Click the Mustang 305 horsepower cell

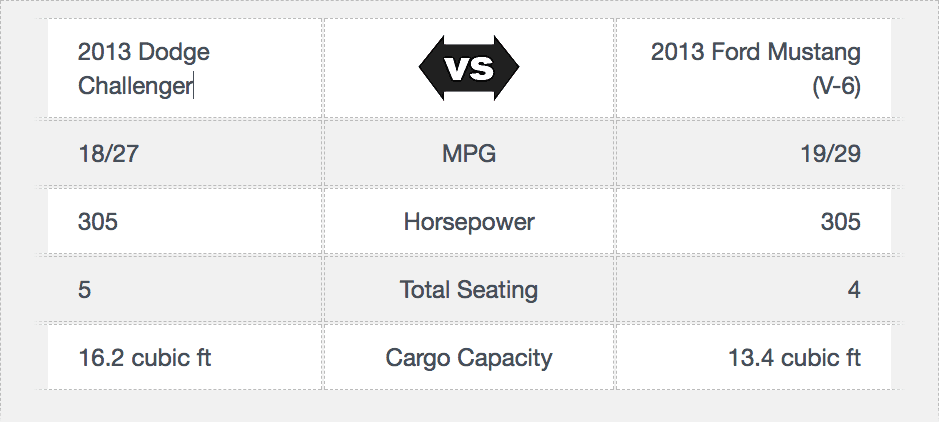tap(753, 221)
